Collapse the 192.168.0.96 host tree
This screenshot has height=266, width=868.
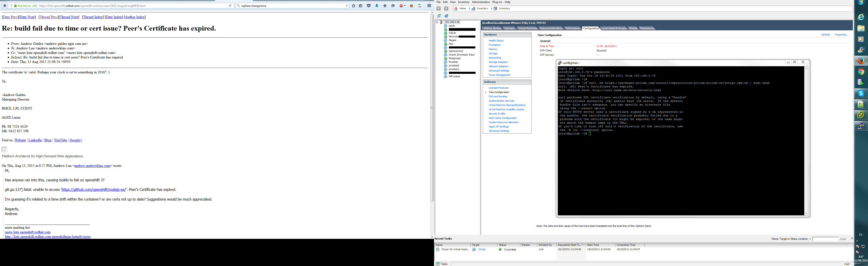(x=437, y=22)
